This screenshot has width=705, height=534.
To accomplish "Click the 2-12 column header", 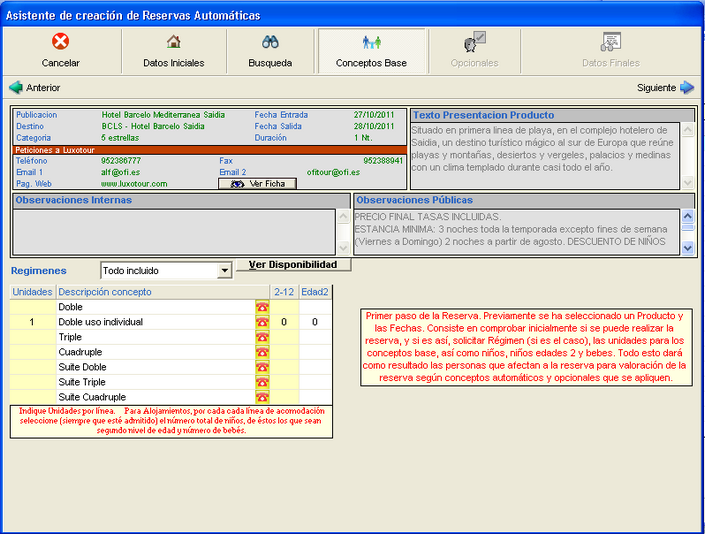I will [x=284, y=292].
